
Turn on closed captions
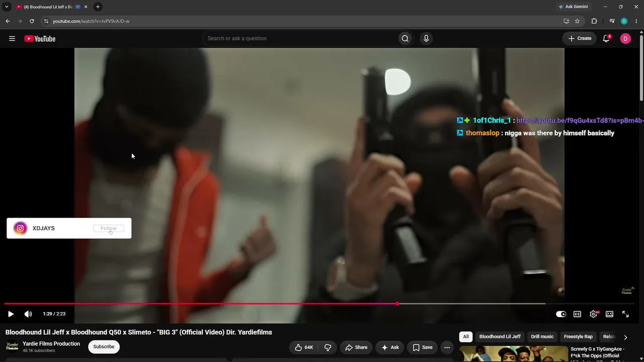click(577, 314)
